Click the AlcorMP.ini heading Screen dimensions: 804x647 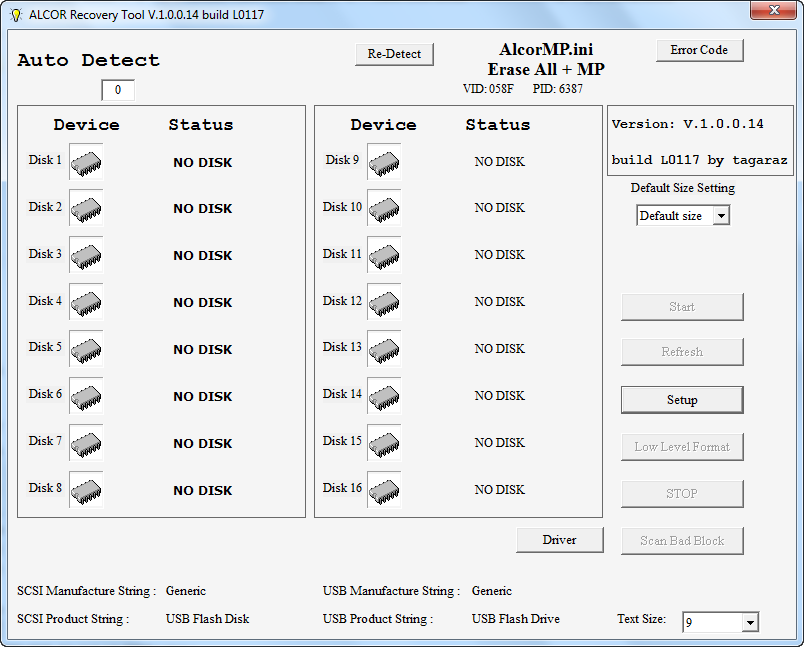(546, 49)
